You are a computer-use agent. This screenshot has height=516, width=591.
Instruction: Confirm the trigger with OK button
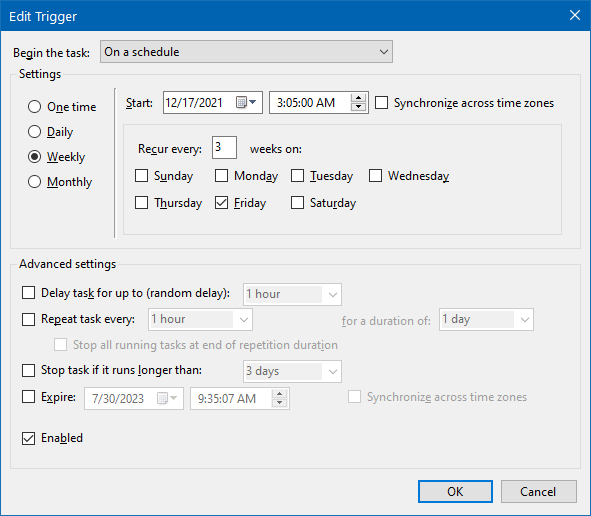[455, 492]
